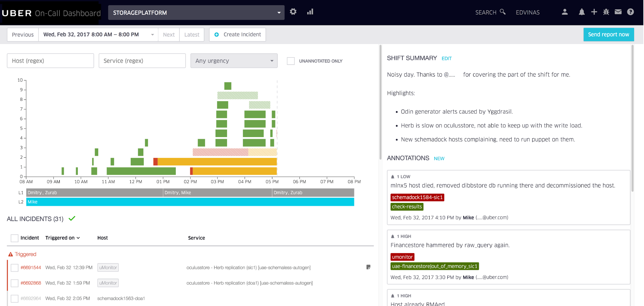Open the Any urgency dropdown

(x=234, y=61)
